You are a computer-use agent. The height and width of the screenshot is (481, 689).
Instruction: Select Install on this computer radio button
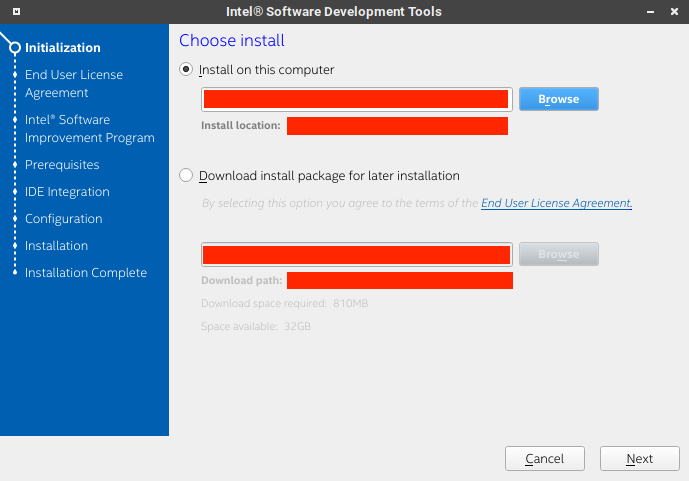tap(186, 69)
